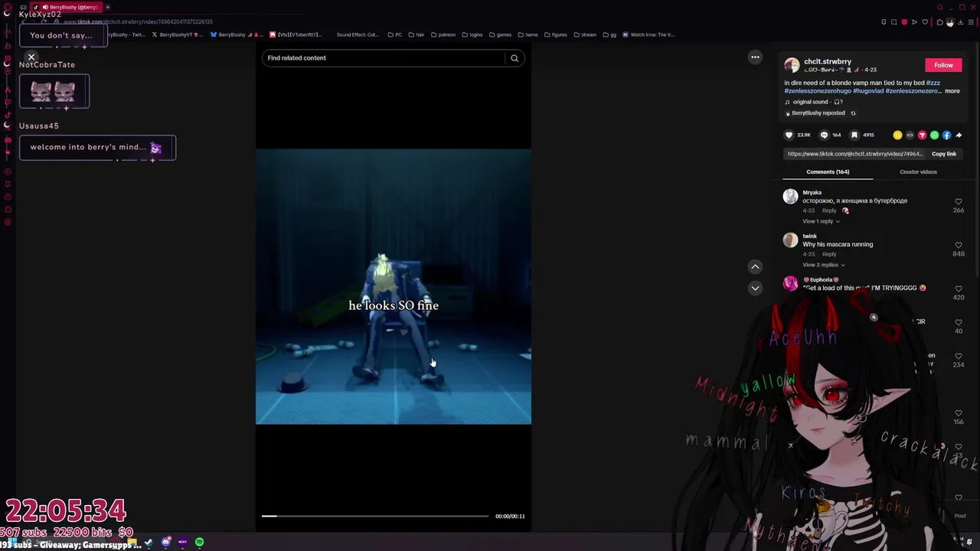Image resolution: width=980 pixels, height=551 pixels.
Task: Reply to Mryaka's comment
Action: (829, 210)
